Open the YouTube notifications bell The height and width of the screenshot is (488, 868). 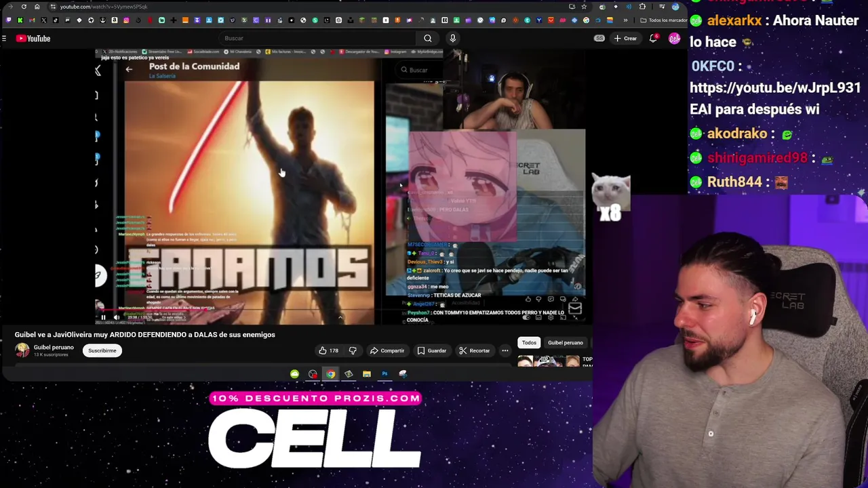click(653, 39)
